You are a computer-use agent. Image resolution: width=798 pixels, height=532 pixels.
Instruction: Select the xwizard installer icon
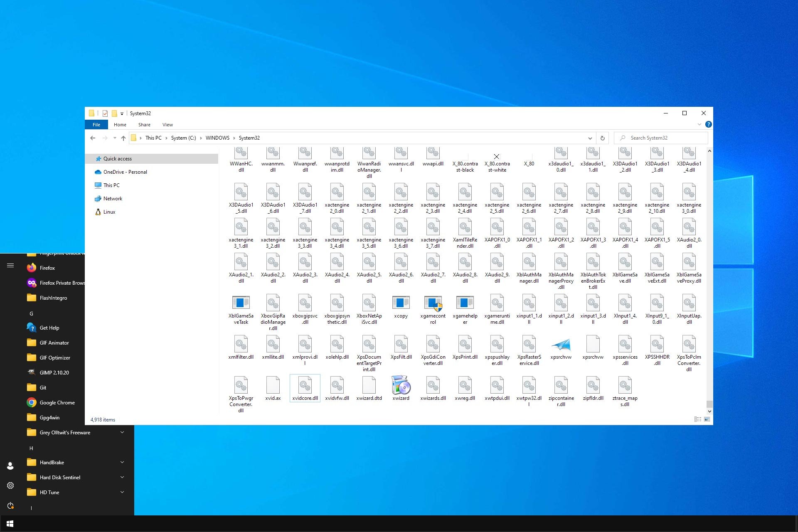(x=401, y=385)
